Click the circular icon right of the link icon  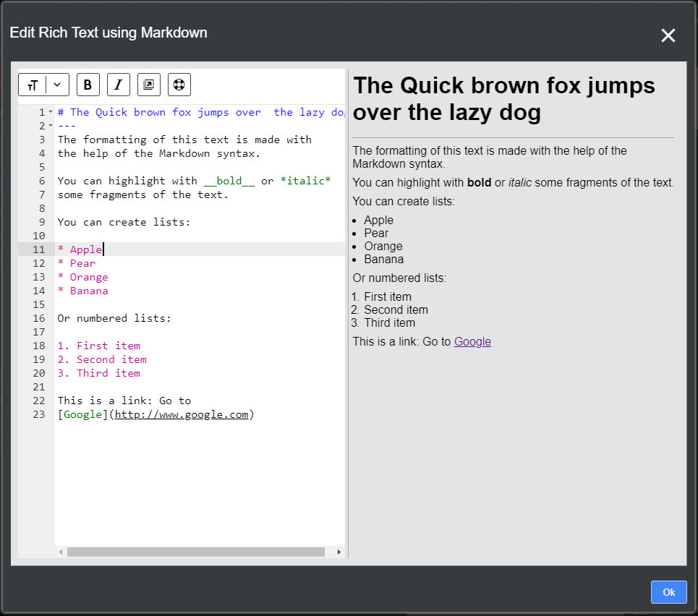click(177, 85)
